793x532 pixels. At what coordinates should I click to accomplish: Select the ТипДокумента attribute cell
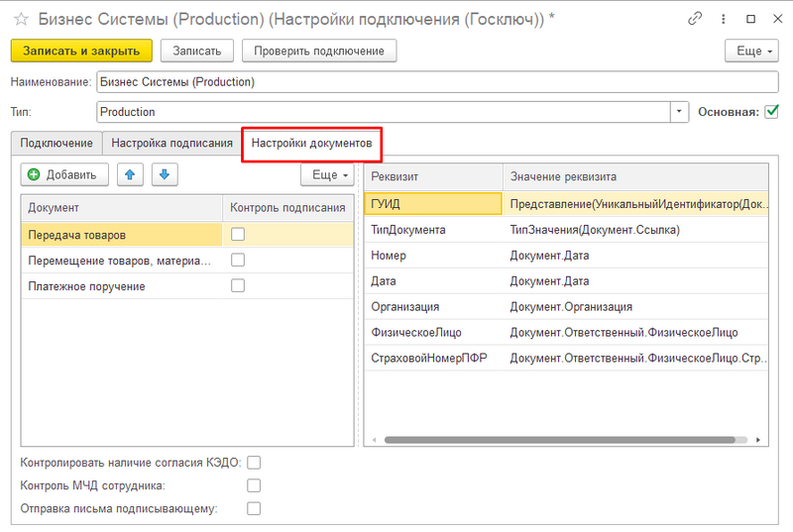tap(433, 230)
